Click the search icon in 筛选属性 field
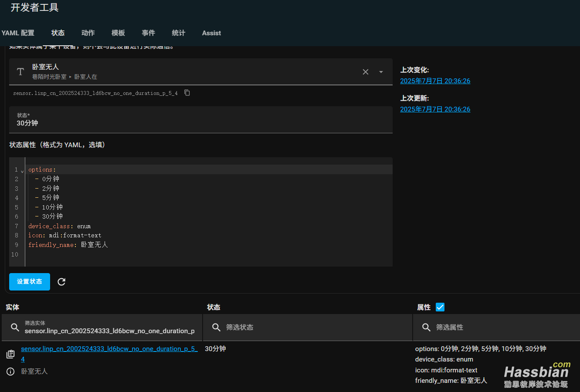The height and width of the screenshot is (392, 580). pyautogui.click(x=426, y=327)
